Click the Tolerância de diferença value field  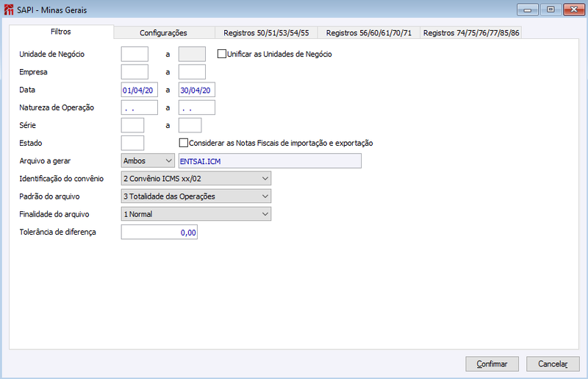159,232
